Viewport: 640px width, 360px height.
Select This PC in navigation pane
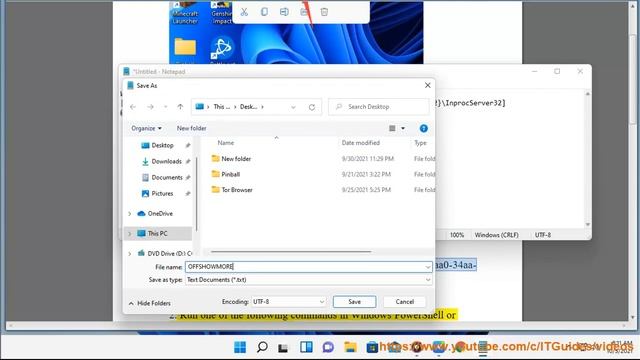point(157,233)
